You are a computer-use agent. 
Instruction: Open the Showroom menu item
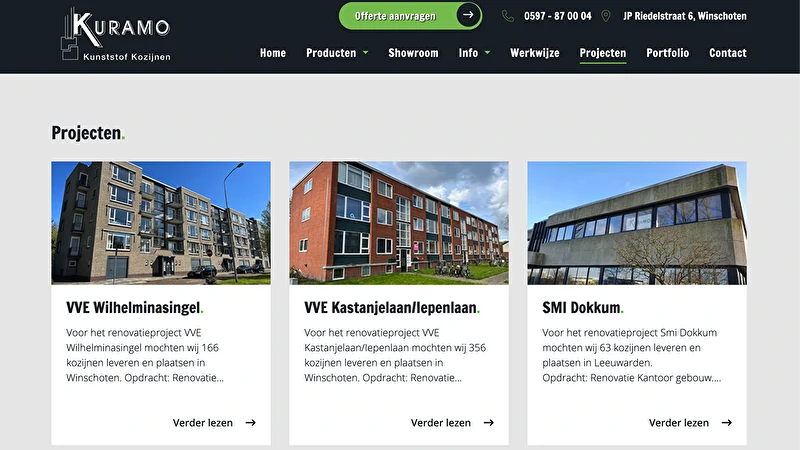click(x=413, y=53)
